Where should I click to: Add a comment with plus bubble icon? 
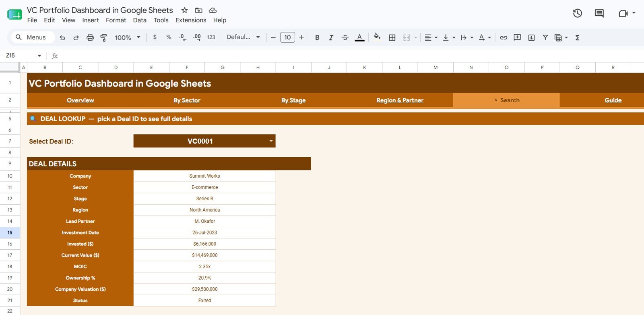[x=518, y=37]
